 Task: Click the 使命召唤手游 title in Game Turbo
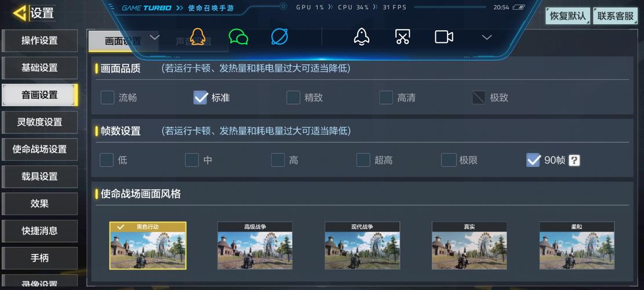coord(210,8)
